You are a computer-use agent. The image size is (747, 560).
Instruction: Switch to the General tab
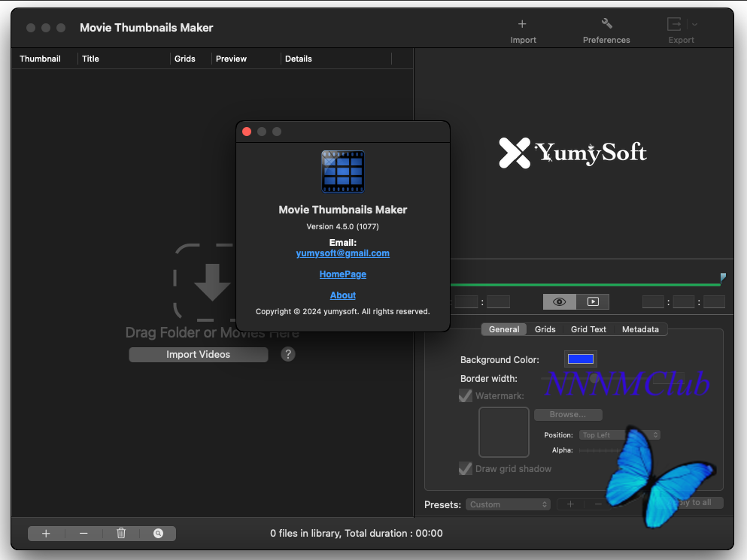503,329
